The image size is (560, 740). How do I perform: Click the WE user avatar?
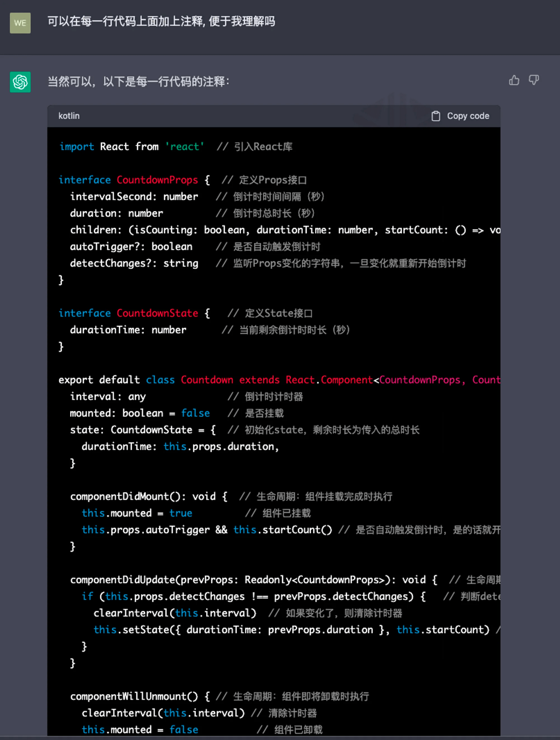pyautogui.click(x=20, y=23)
